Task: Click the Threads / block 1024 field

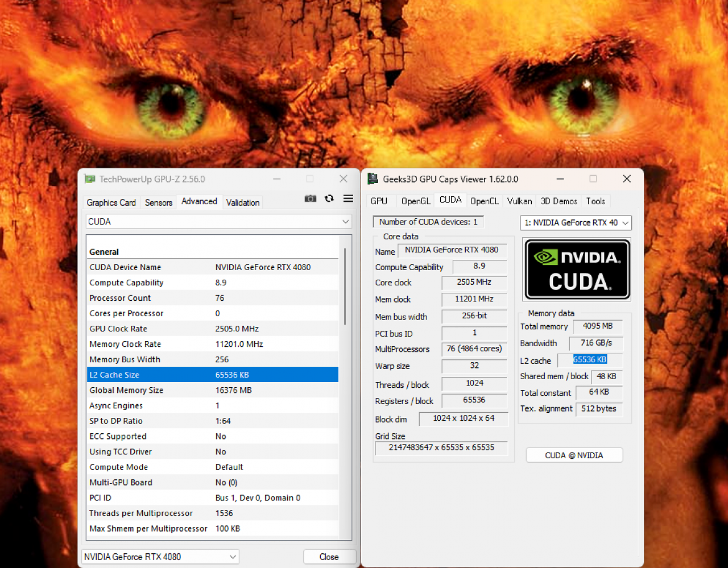Action: [x=474, y=384]
